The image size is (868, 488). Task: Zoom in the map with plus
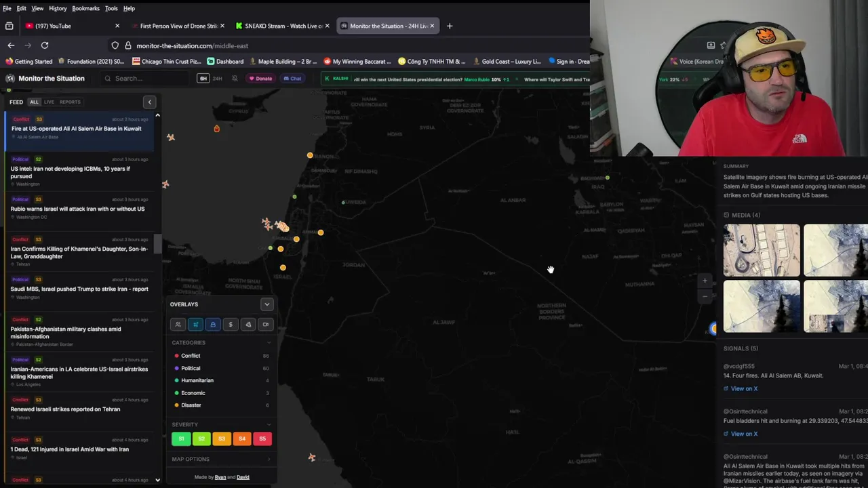point(705,281)
